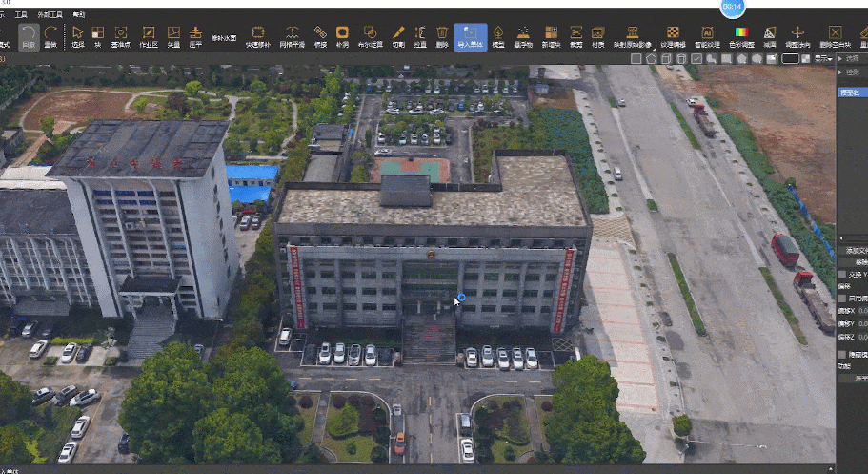Click the Add File (添加文件) button
The width and height of the screenshot is (868, 474).
854,251
